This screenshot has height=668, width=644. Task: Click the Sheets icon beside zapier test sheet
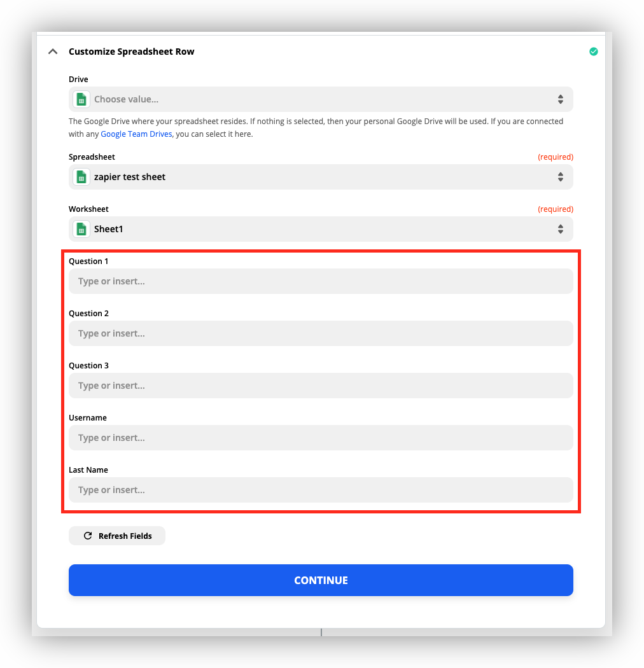pos(81,177)
